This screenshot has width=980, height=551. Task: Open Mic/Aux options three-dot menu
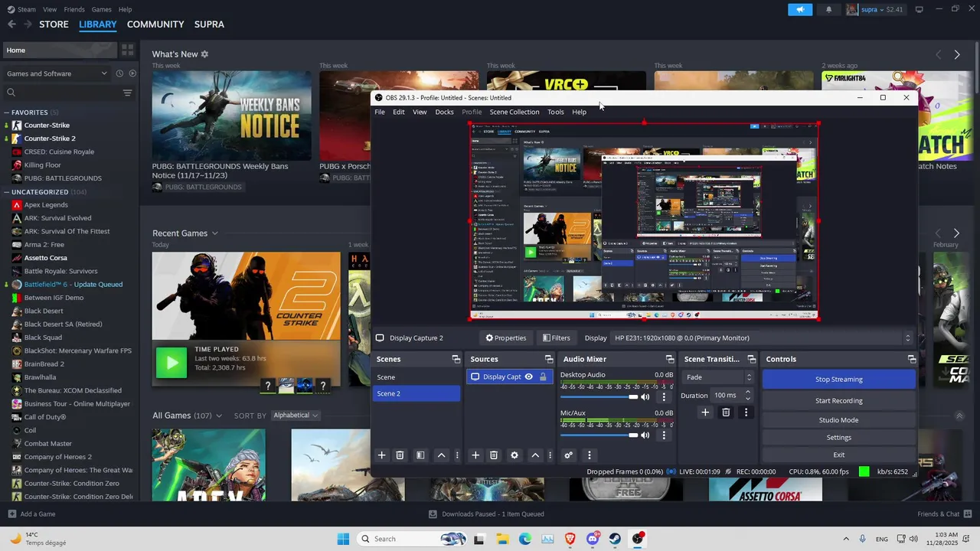(x=664, y=435)
